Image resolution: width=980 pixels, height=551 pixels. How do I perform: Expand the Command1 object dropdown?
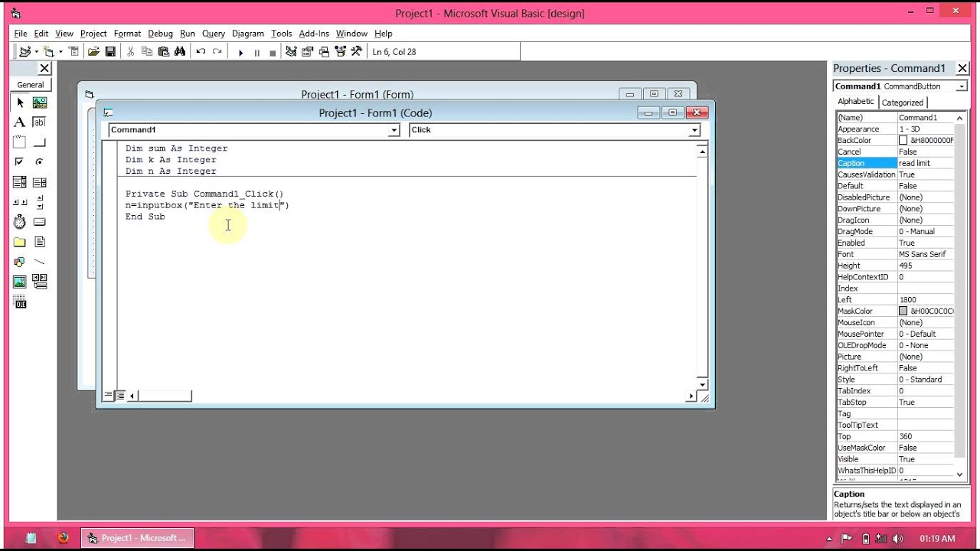(x=394, y=130)
